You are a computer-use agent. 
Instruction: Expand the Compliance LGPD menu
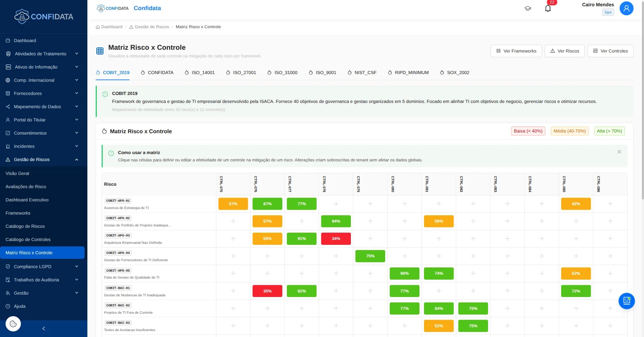(x=76, y=266)
